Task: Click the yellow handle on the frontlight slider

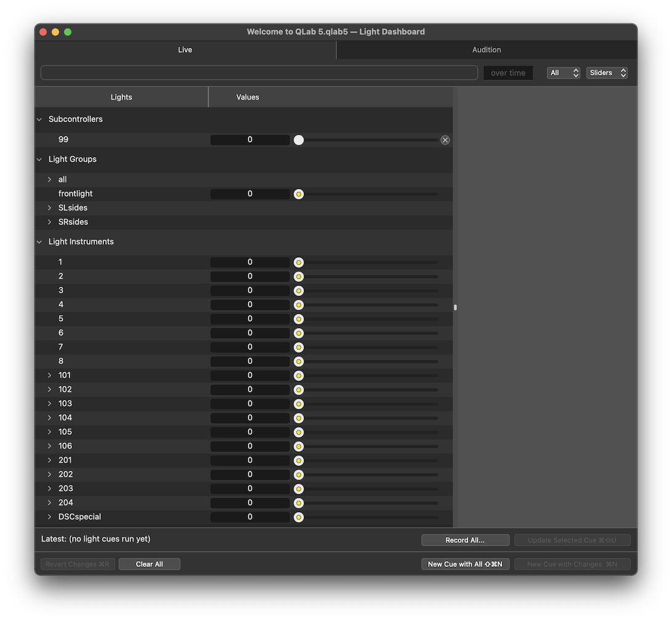Action: (x=298, y=194)
